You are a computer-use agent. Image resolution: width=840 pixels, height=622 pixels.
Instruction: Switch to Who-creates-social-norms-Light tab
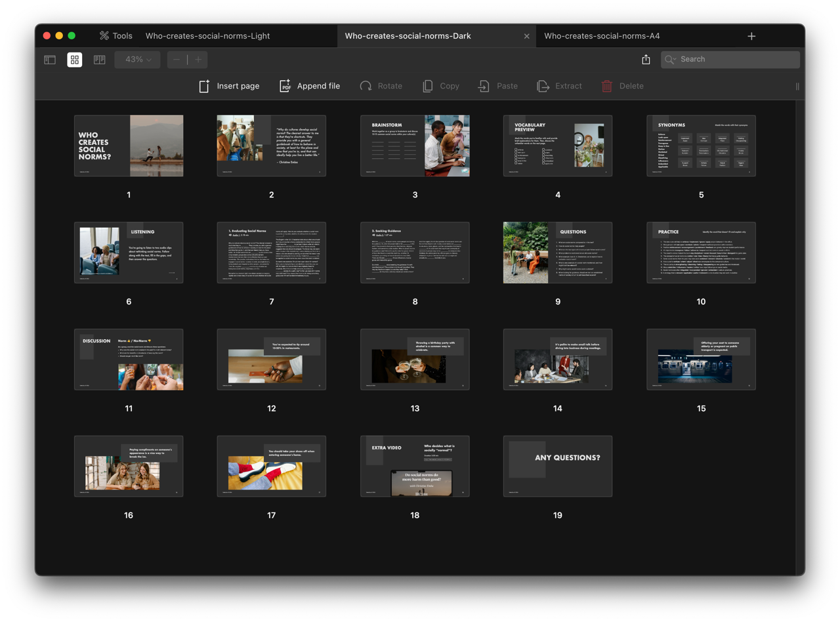click(x=207, y=36)
